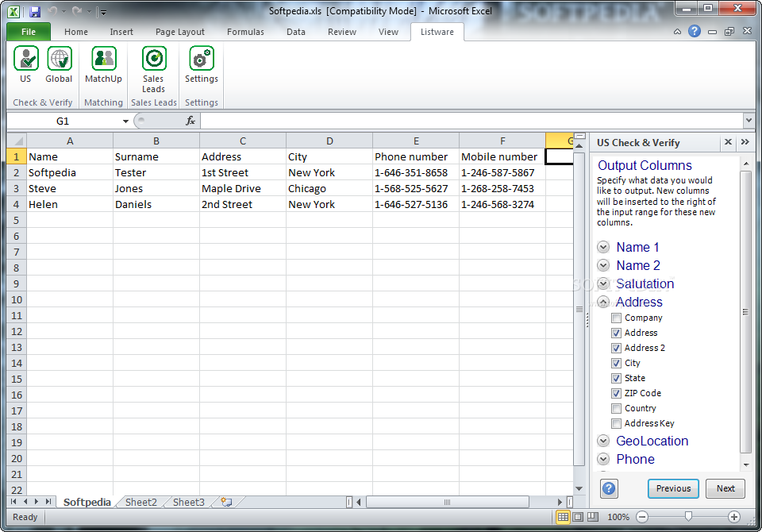The width and height of the screenshot is (762, 532).
Task: Open the Sales Leads tool
Action: [153, 70]
